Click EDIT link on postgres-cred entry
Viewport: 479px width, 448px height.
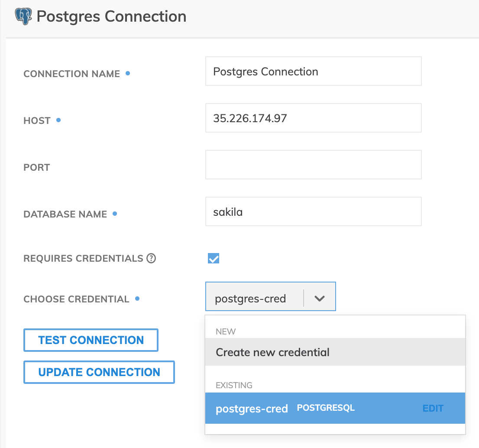coord(433,408)
